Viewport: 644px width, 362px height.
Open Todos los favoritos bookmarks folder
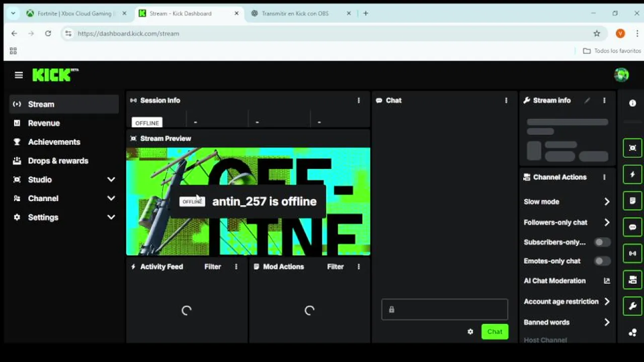pyautogui.click(x=612, y=51)
